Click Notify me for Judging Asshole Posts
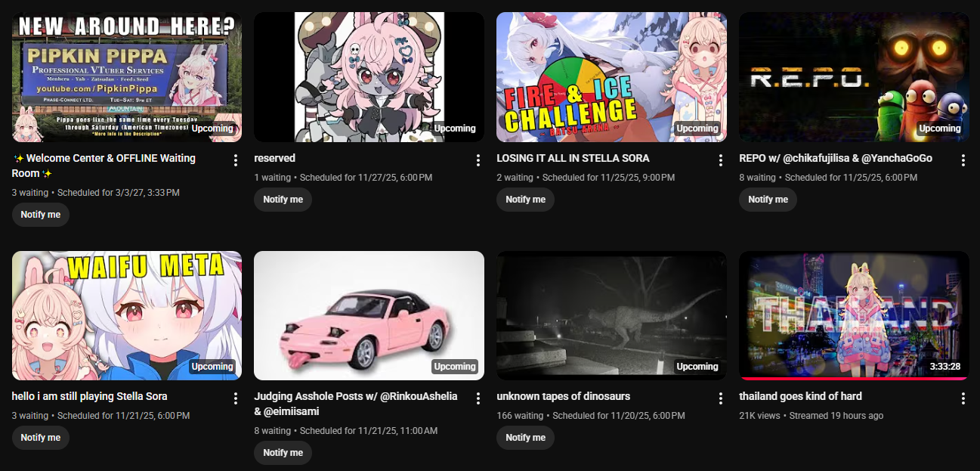 pos(283,453)
